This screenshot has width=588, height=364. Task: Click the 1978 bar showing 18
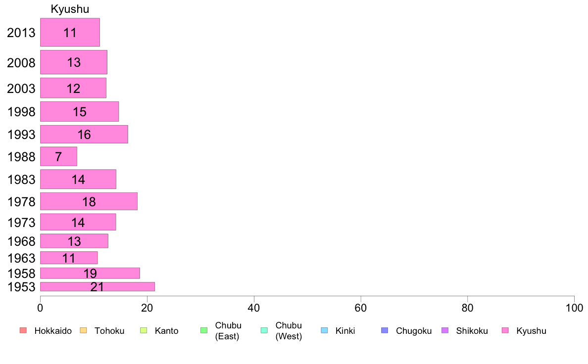(x=89, y=201)
